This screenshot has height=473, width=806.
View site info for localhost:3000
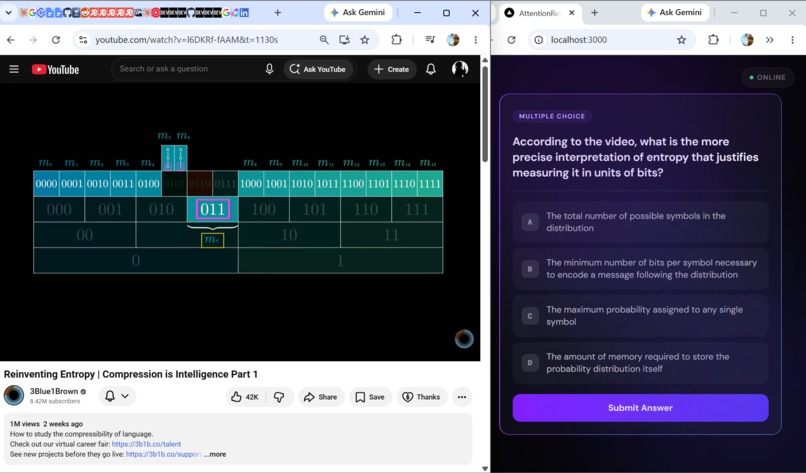coord(538,40)
